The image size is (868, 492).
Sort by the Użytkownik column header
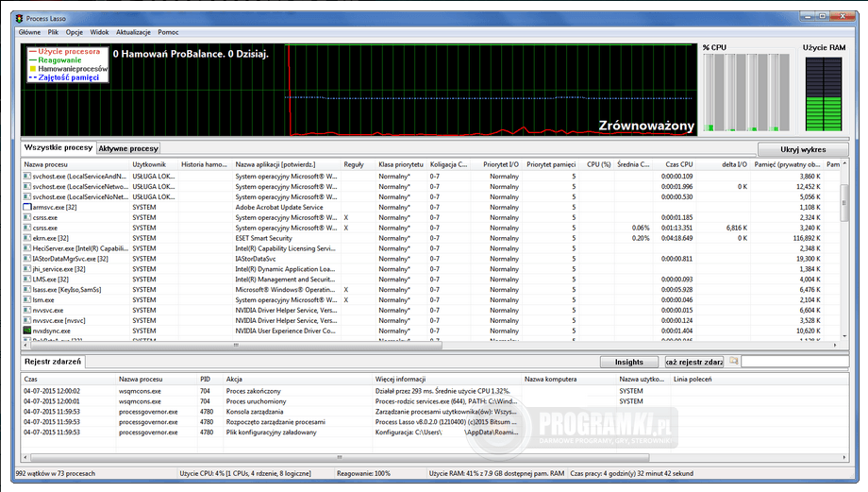coord(154,164)
